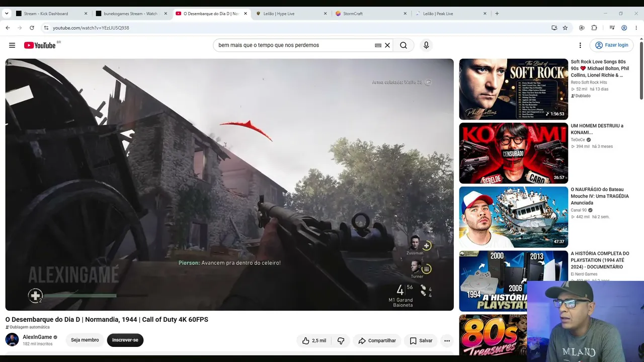Open media controls icon in browser toolbar
This screenshot has width=644, height=362.
[612, 28]
